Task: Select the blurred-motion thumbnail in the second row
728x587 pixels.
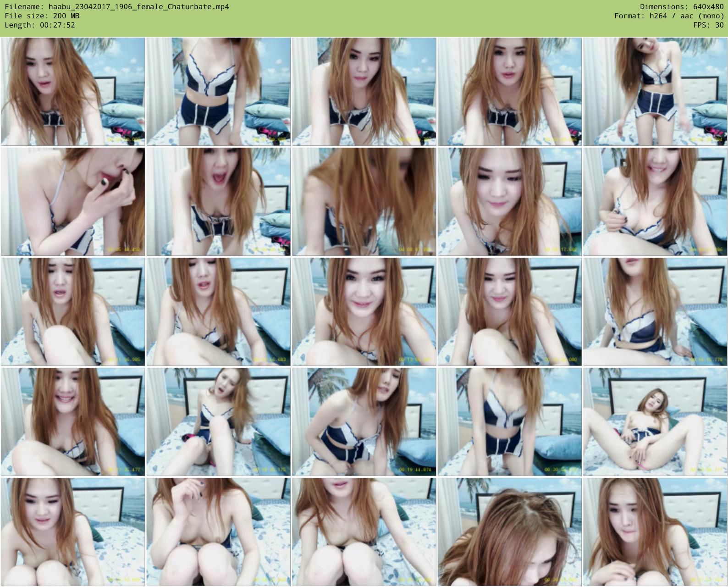Action: (x=364, y=202)
